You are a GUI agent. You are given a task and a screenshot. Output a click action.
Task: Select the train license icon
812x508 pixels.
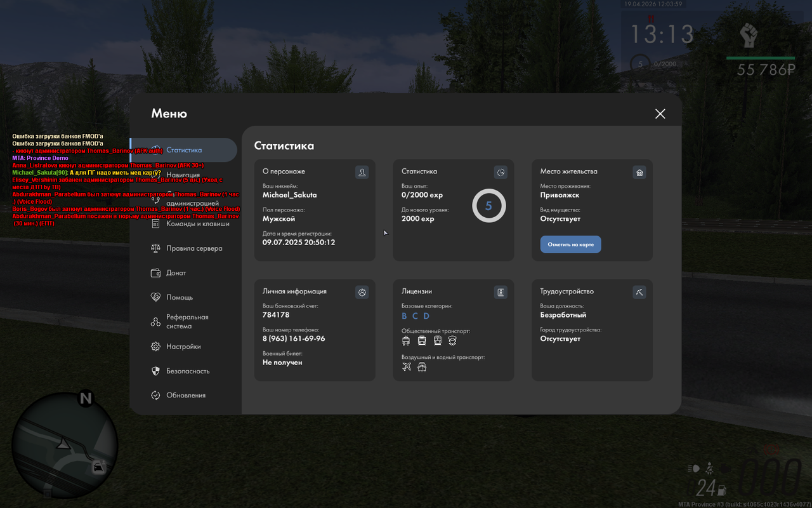[x=437, y=341]
